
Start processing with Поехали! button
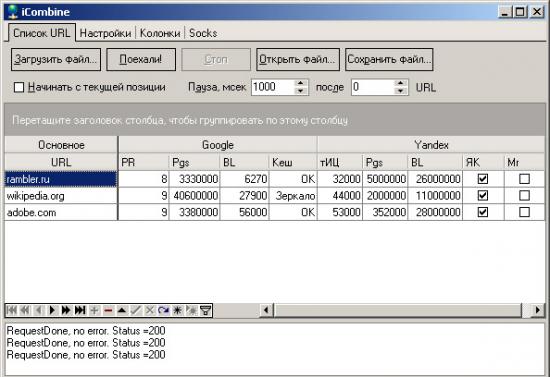tap(141, 59)
